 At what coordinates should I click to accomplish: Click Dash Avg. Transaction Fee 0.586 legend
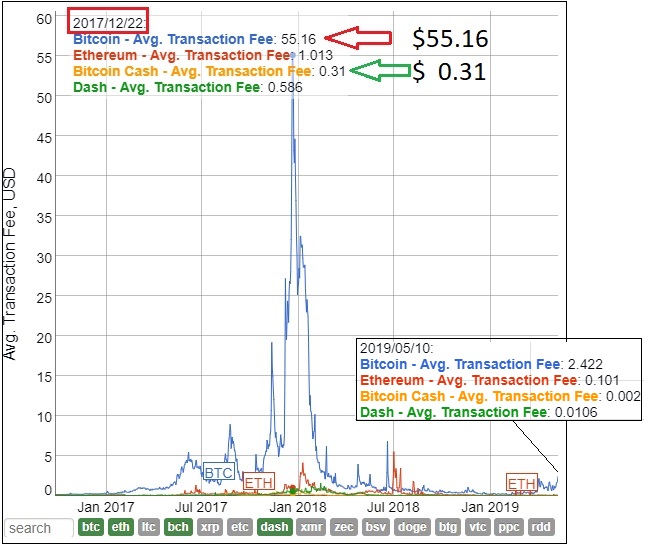point(188,87)
